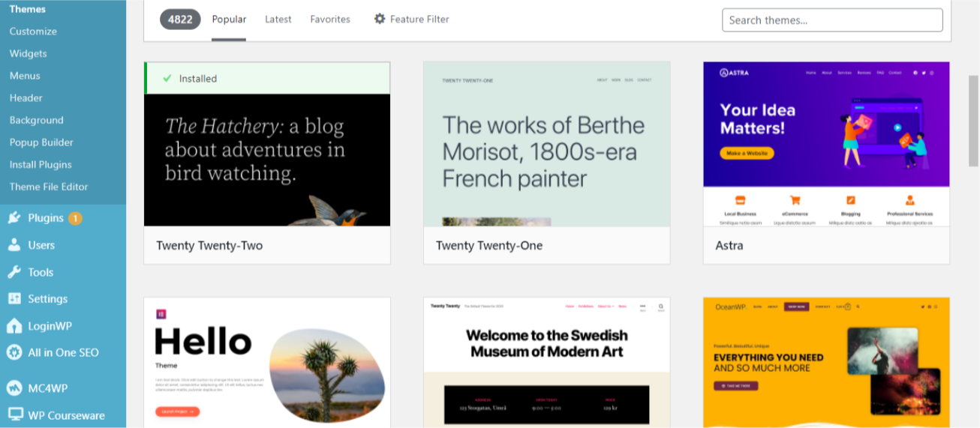The height and width of the screenshot is (428, 980).
Task: Click the Users person icon
Action: [14, 245]
